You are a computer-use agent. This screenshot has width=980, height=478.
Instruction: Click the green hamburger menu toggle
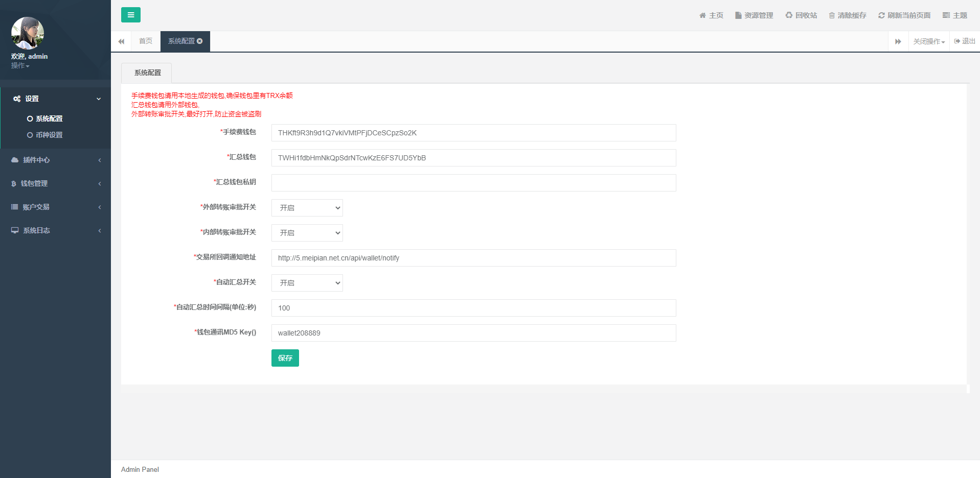point(131,15)
